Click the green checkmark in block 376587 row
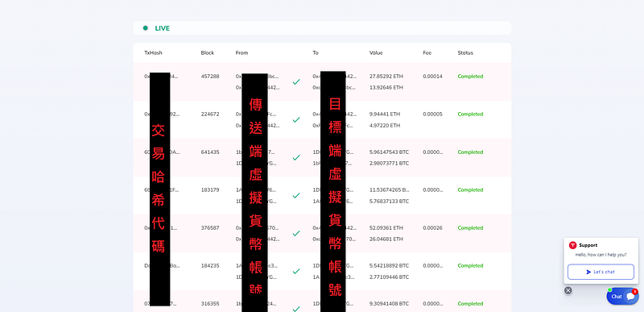 click(296, 233)
